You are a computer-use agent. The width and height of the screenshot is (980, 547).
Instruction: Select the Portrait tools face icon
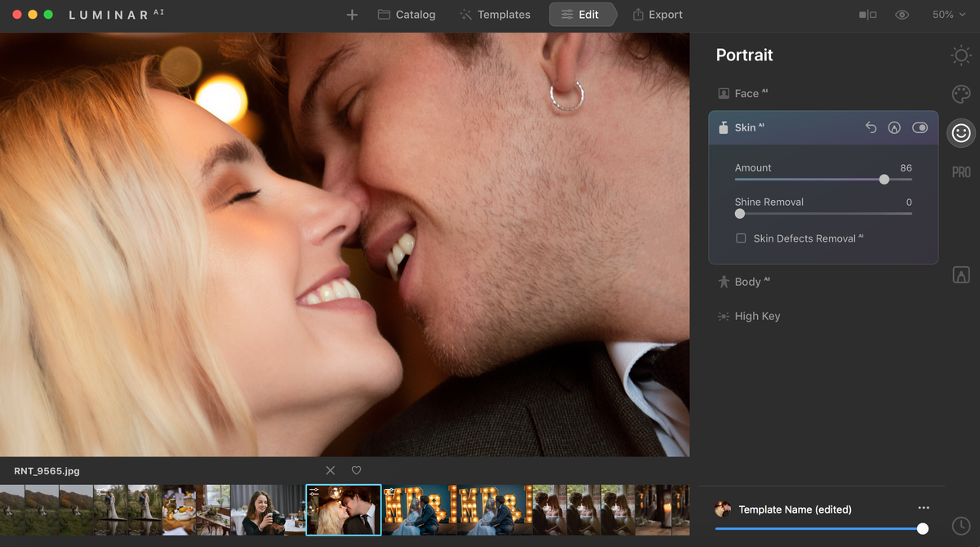coord(961,132)
